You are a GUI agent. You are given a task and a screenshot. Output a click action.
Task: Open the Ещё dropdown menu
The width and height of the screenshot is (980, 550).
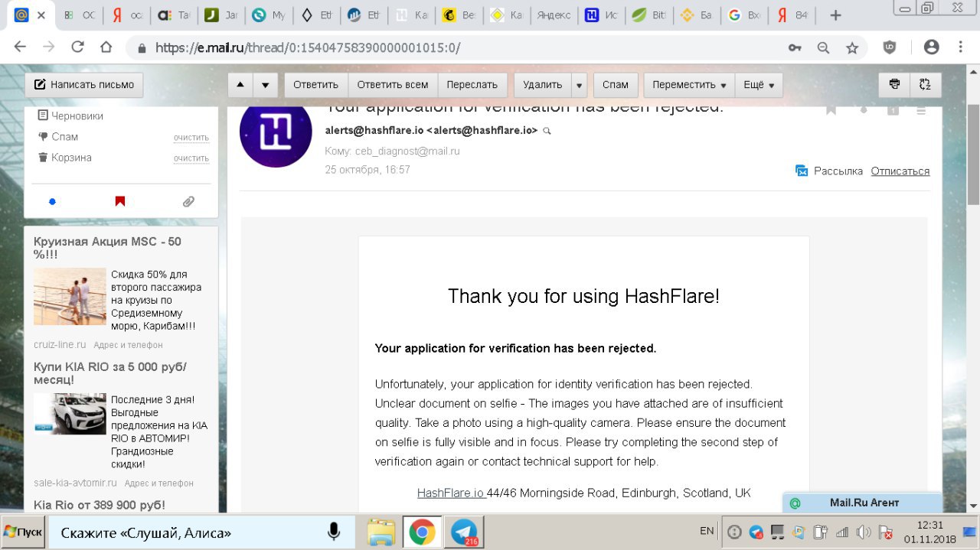759,85
